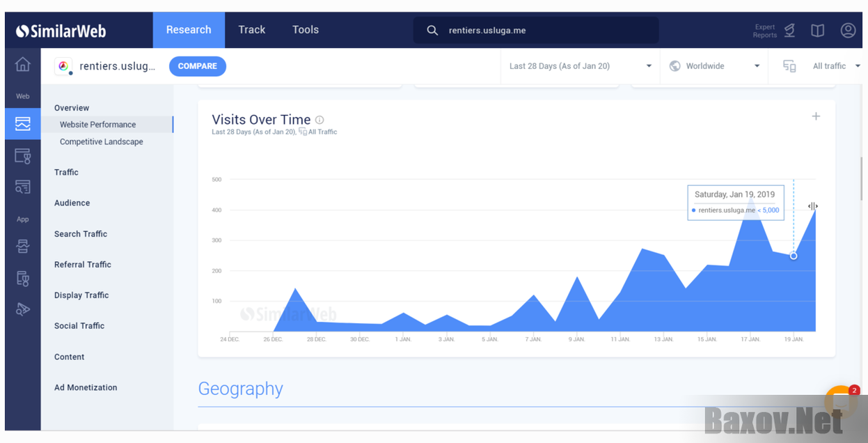Click the < 5,000 value in tooltip
This screenshot has width=868, height=443.
(x=768, y=210)
